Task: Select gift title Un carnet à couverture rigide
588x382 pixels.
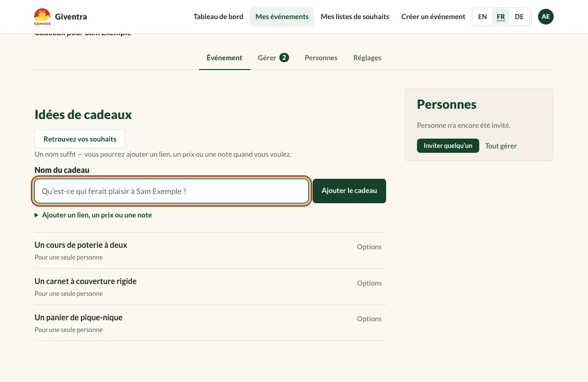Action: (86, 281)
